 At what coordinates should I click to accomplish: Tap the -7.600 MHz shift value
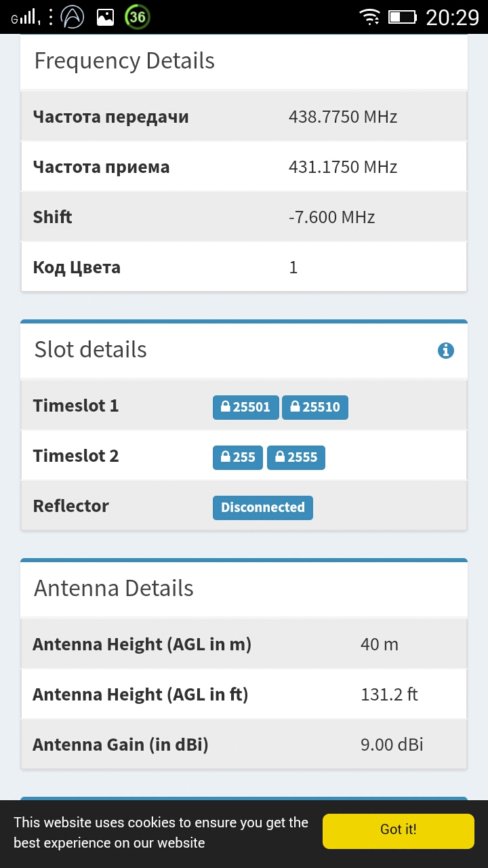click(x=332, y=217)
